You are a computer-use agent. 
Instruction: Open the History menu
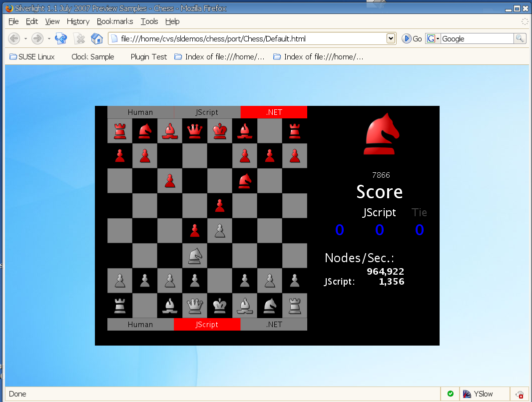[78, 21]
